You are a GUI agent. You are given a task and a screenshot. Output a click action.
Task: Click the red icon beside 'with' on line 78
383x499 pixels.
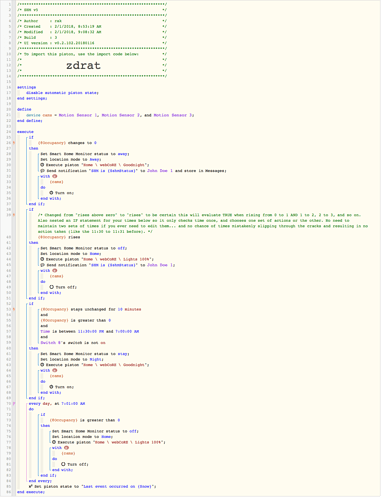66,448
